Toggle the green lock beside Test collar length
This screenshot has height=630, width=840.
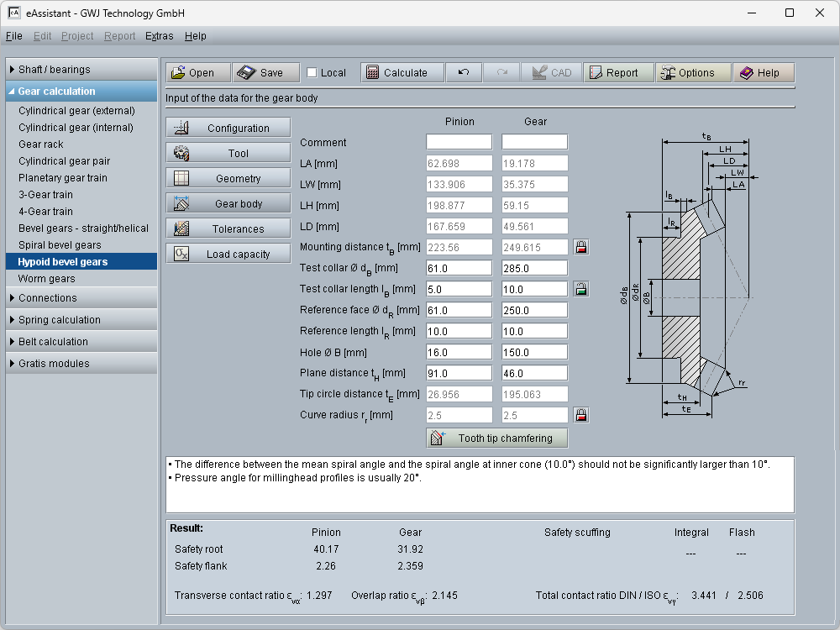[580, 289]
